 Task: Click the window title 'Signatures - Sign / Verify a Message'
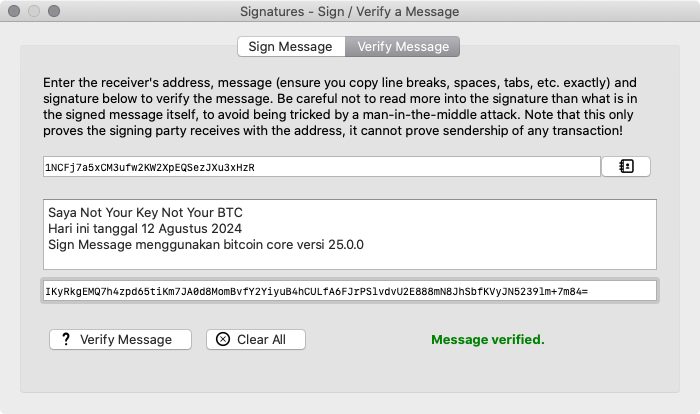pyautogui.click(x=350, y=12)
